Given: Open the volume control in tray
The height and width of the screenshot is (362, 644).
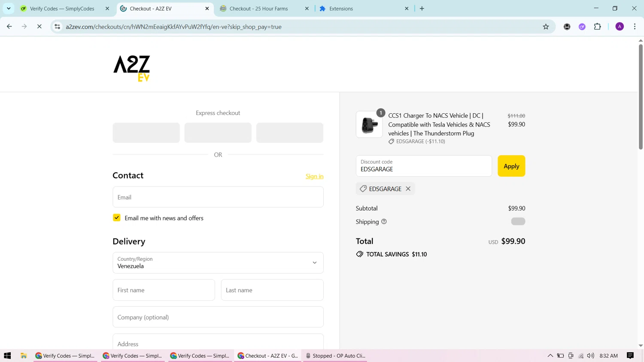Looking at the screenshot, I should click(x=591, y=356).
